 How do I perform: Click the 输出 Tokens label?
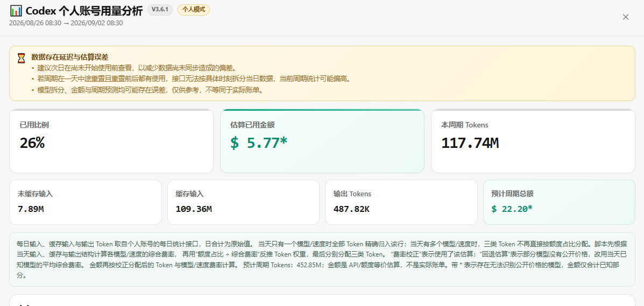pos(352,194)
